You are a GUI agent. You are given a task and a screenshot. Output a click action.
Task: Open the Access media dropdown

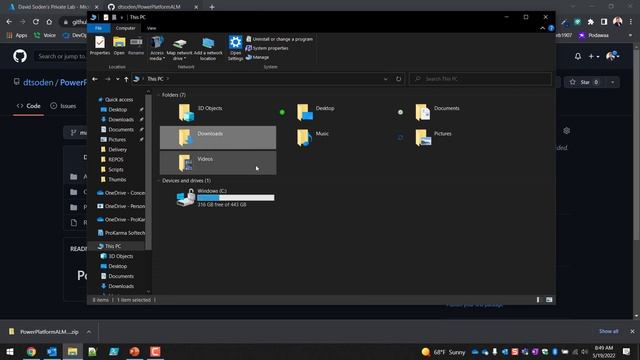pos(157,48)
